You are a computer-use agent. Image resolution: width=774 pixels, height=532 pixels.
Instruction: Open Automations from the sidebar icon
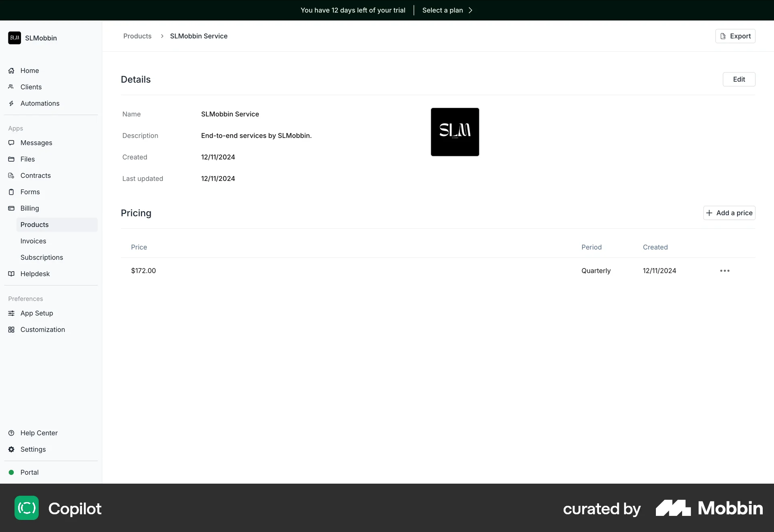pos(12,103)
